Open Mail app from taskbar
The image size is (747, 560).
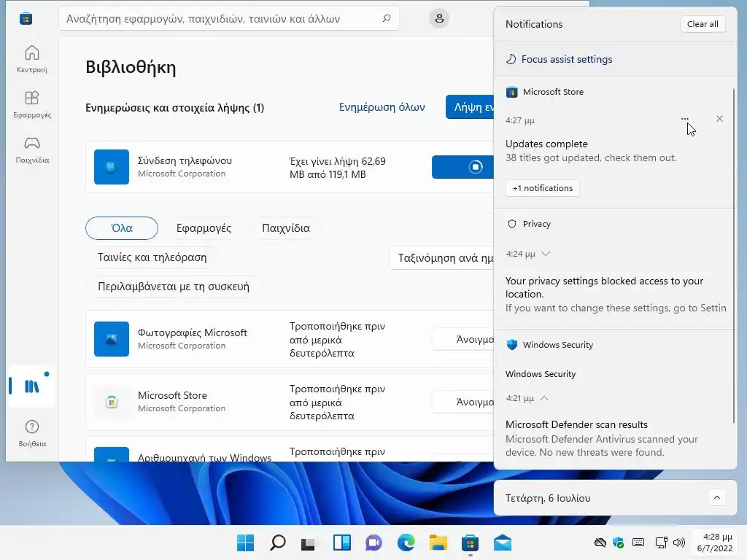pos(503,542)
